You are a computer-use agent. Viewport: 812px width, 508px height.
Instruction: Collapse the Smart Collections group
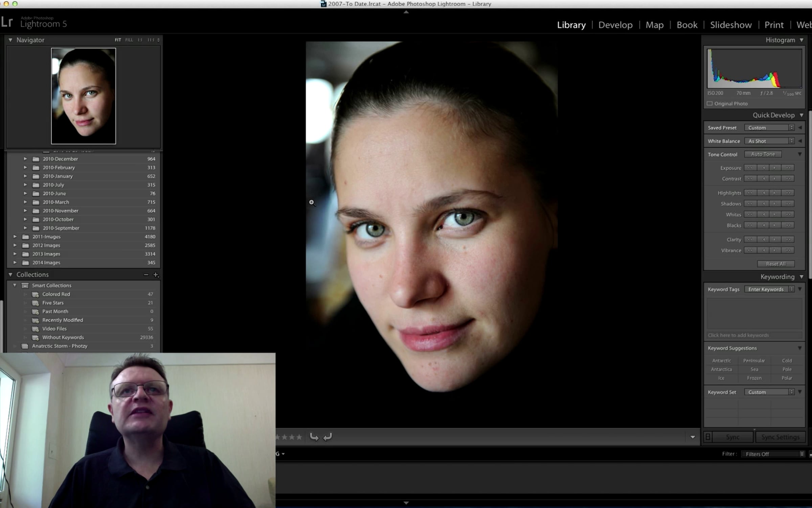[x=15, y=285]
